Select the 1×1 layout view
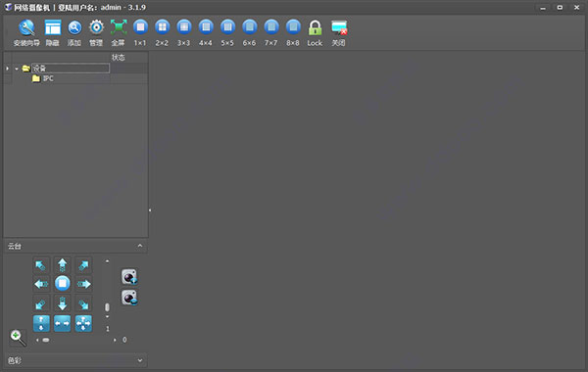The image size is (588, 372). click(x=140, y=33)
